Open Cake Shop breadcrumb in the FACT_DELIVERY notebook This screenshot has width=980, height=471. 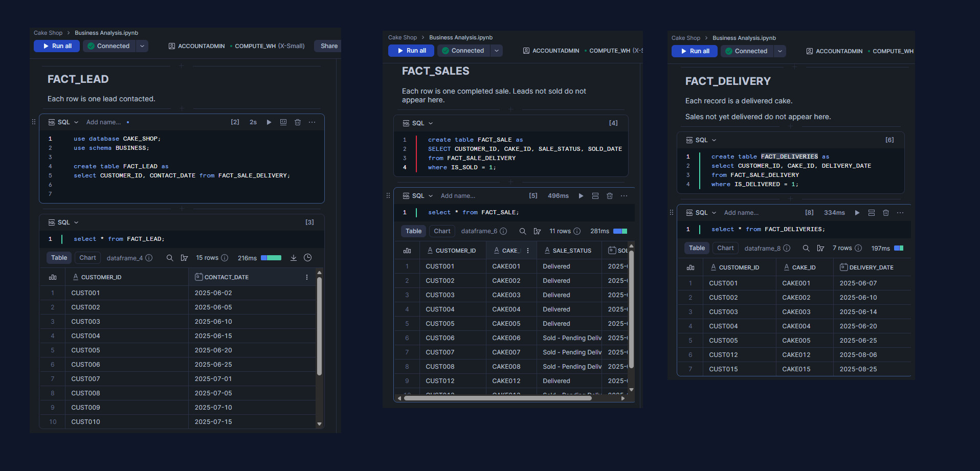pyautogui.click(x=686, y=38)
